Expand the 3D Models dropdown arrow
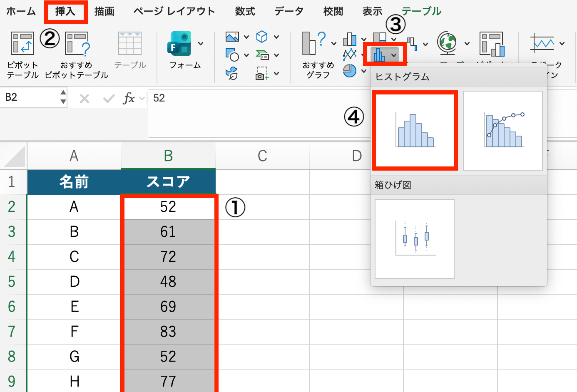The image size is (577, 392). click(276, 37)
